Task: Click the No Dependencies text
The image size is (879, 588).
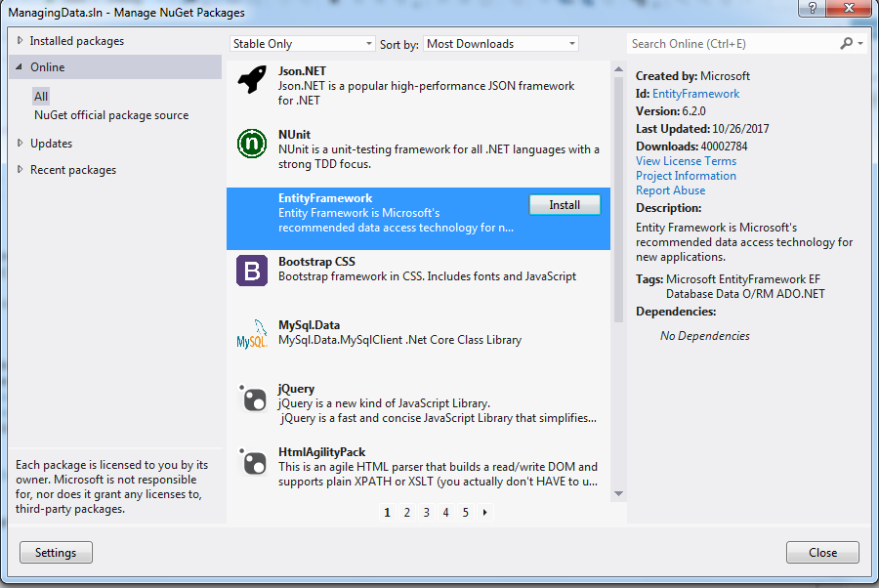Action: (704, 336)
